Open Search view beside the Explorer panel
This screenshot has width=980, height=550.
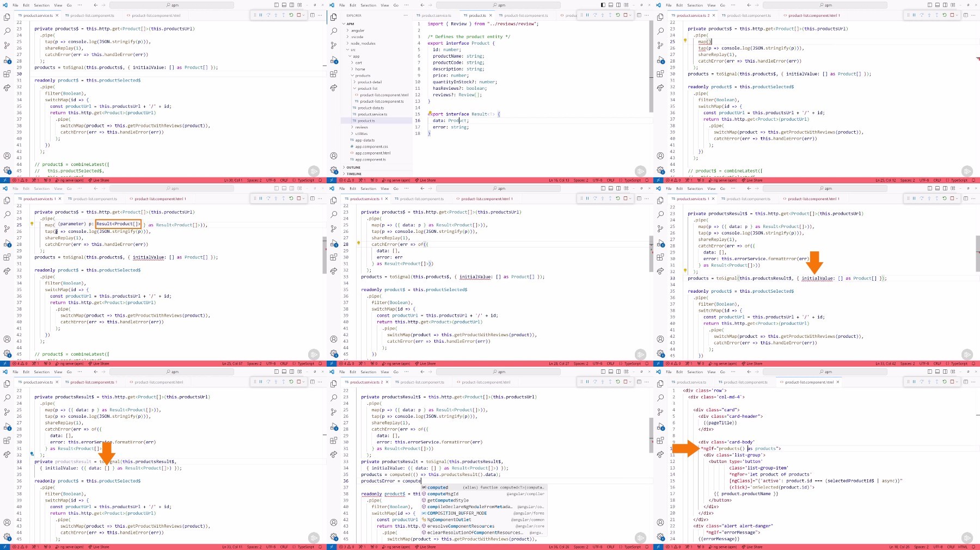coord(334,31)
